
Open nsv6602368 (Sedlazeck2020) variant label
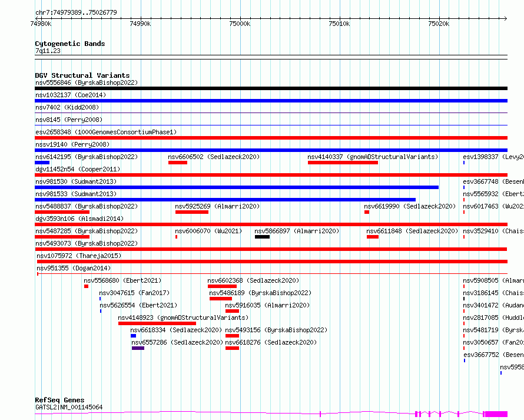[253, 280]
